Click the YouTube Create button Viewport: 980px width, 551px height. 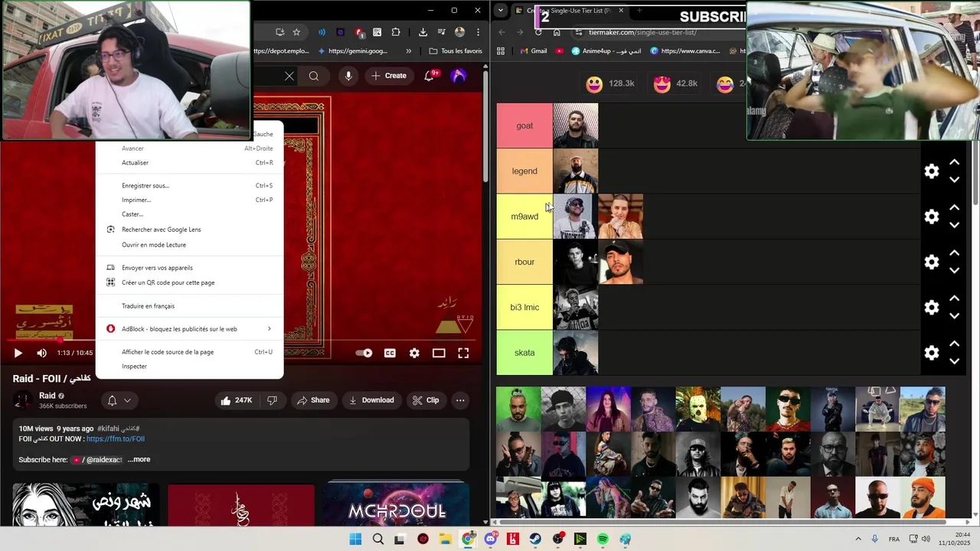coord(389,76)
